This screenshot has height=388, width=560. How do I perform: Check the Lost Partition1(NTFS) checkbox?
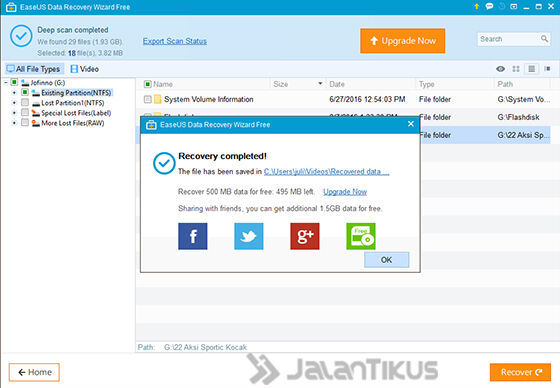[25, 103]
